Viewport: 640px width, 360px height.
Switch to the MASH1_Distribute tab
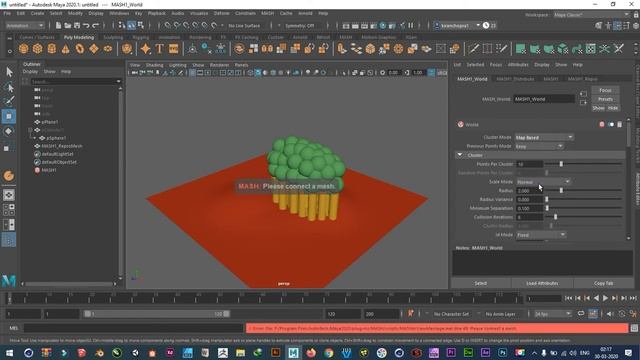(x=515, y=79)
